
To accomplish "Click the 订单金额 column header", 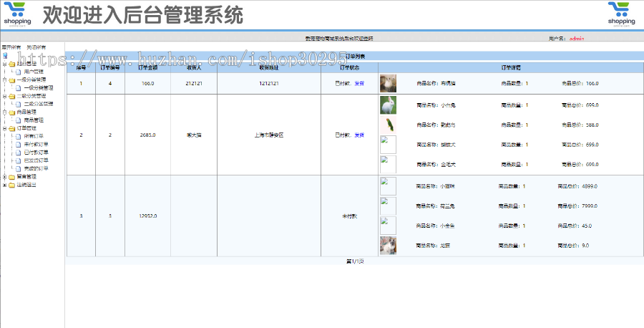I will pos(148,68).
